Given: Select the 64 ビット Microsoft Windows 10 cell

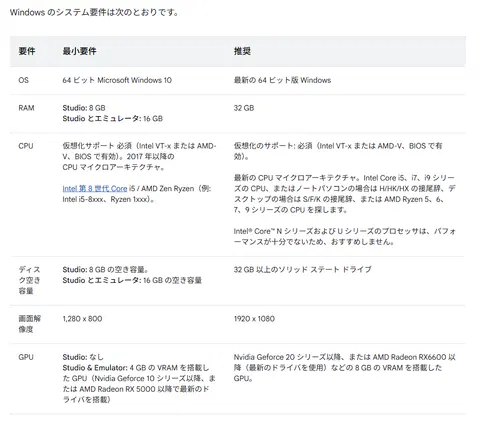Looking at the screenshot, I should point(117,80).
